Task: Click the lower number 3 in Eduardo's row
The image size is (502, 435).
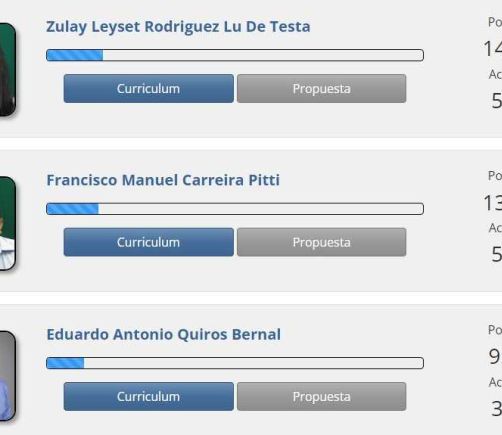Action: [497, 409]
